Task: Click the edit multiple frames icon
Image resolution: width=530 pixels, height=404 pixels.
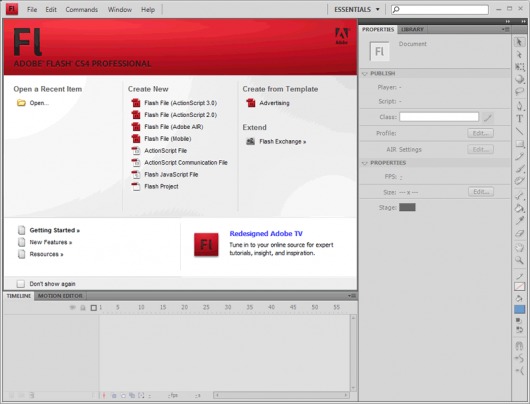Action: (132, 395)
